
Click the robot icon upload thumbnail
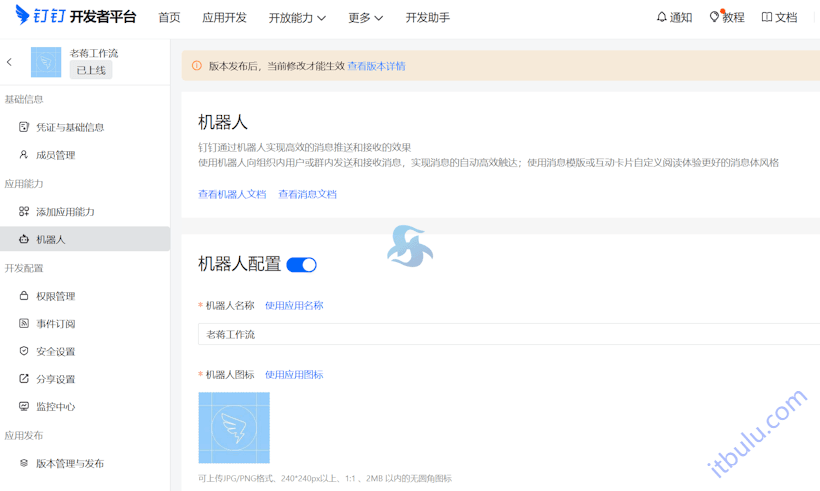[234, 428]
